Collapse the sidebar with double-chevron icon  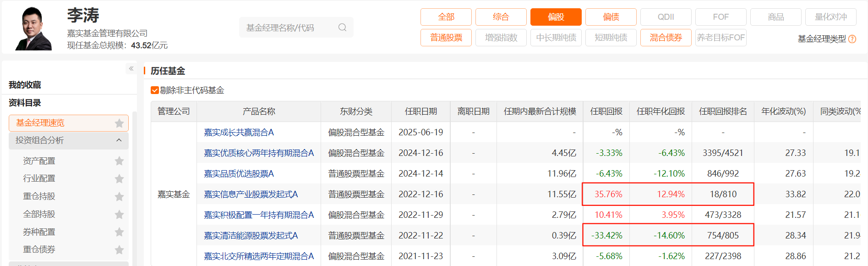click(131, 69)
